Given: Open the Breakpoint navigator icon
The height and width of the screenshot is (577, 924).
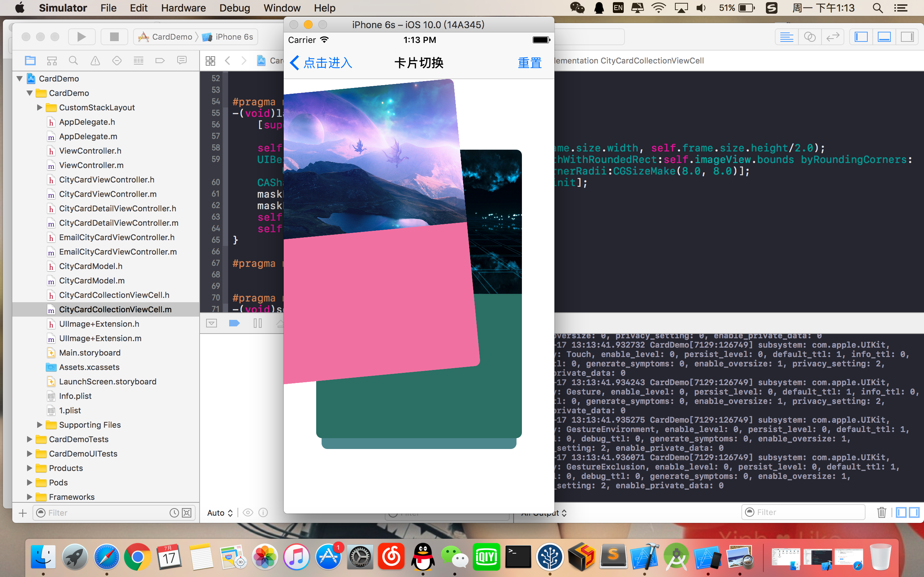Looking at the screenshot, I should pyautogui.click(x=160, y=60).
